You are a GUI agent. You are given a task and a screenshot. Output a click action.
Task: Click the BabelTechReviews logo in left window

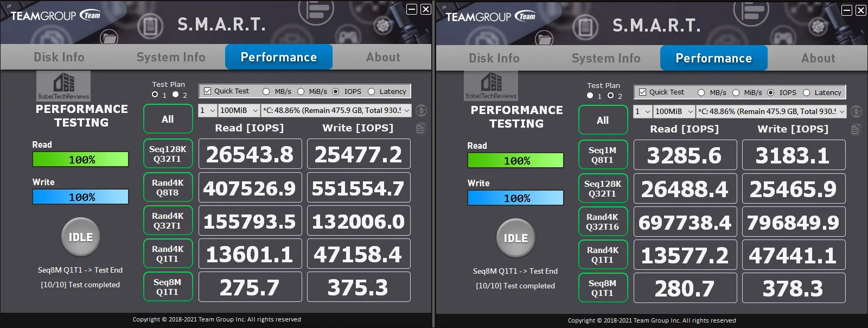click(x=63, y=86)
